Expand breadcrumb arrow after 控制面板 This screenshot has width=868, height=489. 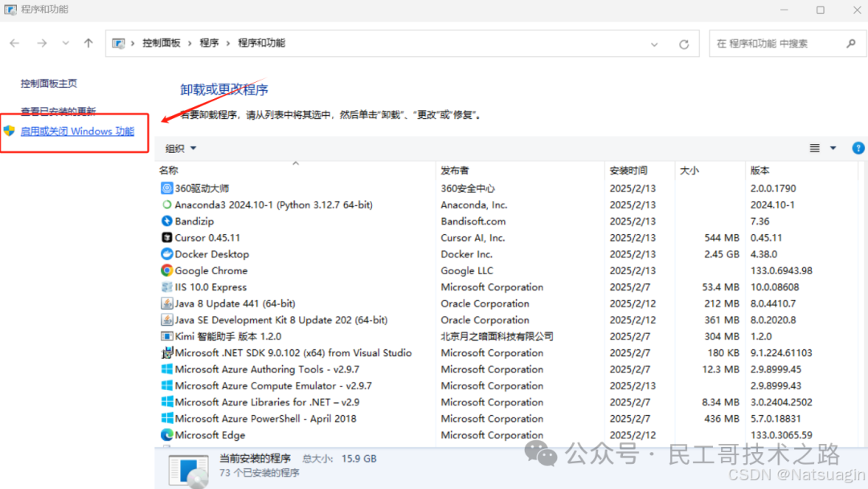pyautogui.click(x=190, y=43)
